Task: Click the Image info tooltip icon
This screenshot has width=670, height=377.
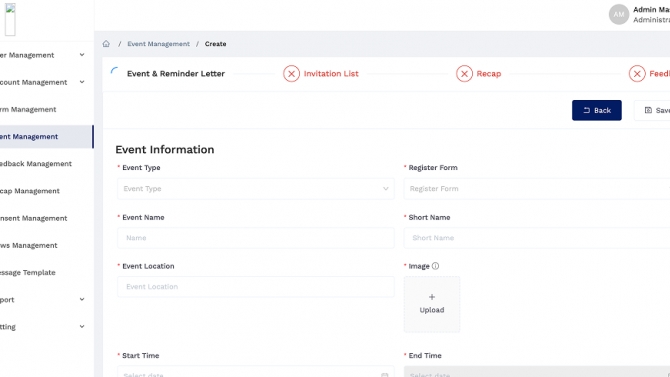Action: tap(435, 266)
